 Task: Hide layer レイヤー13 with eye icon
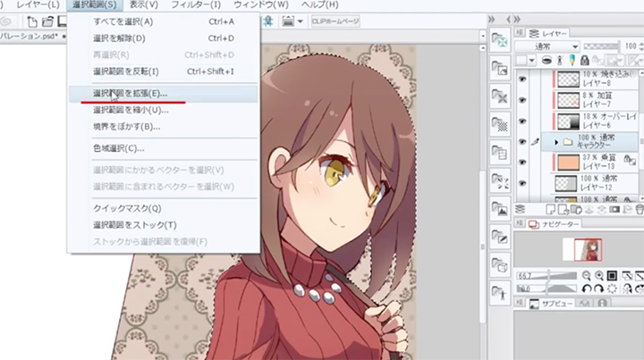(522, 163)
